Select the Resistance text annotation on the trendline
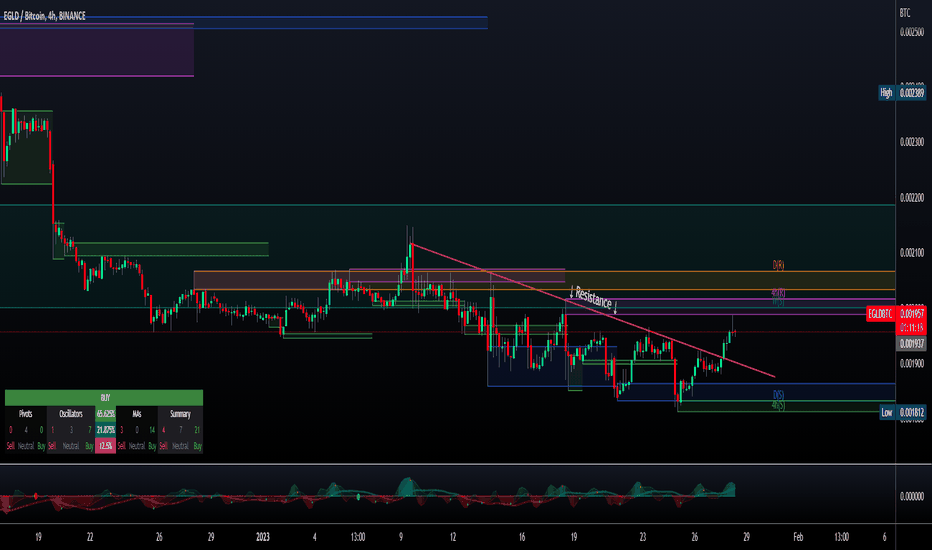 click(593, 298)
